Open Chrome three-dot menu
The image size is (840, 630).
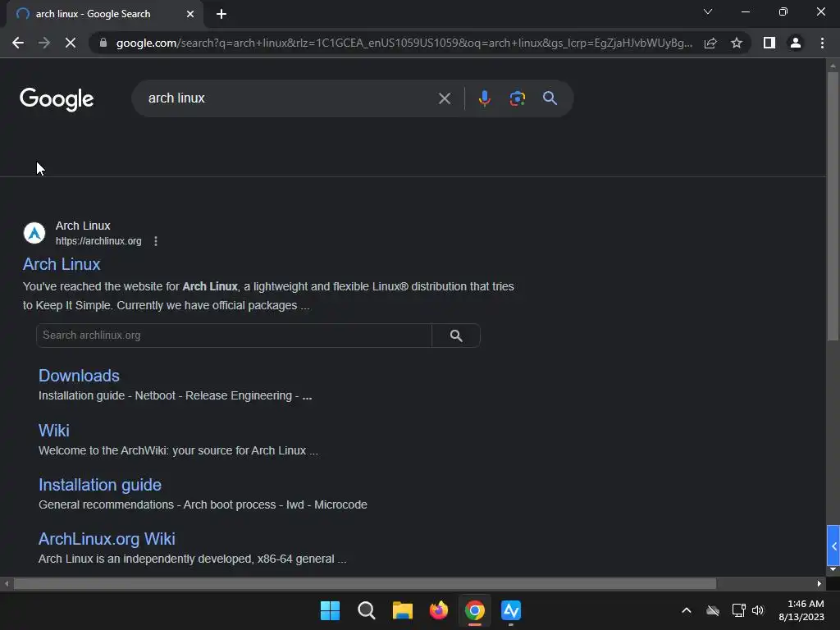click(x=822, y=43)
